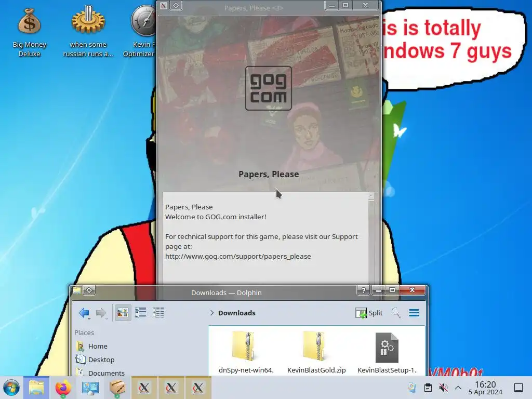The width and height of the screenshot is (532, 399).
Task: Click the gog.com support papers_please URL text
Action: 238,256
